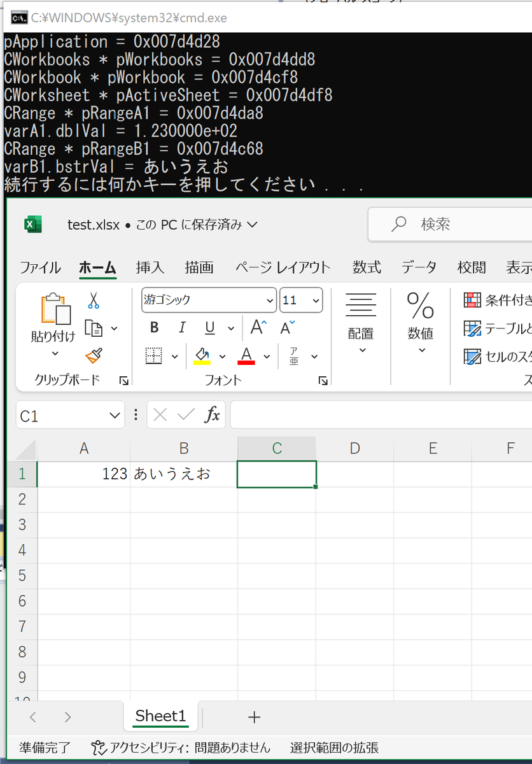Open the font name 游ゴシック dropdown
Viewport: 532px width, 764px height.
click(270, 301)
